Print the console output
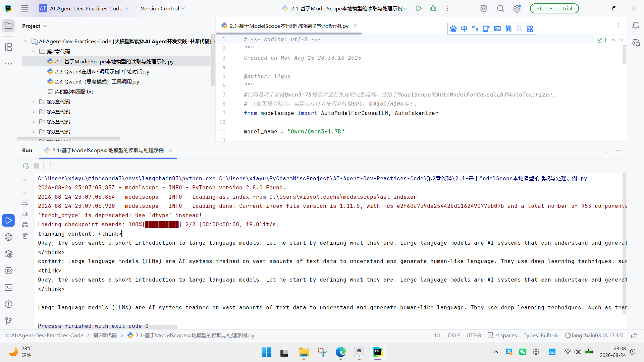The width and height of the screenshot is (644, 362). tap(25, 225)
